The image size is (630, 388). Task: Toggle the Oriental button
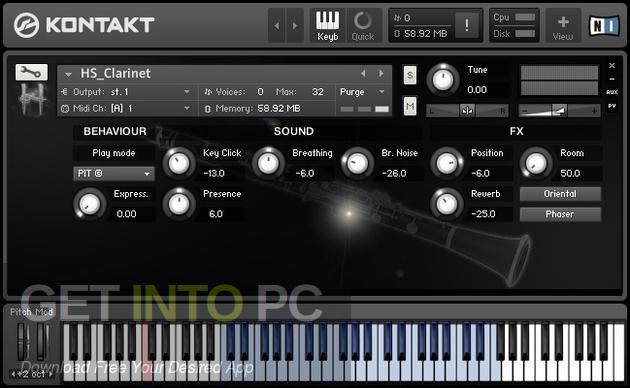tap(560, 194)
